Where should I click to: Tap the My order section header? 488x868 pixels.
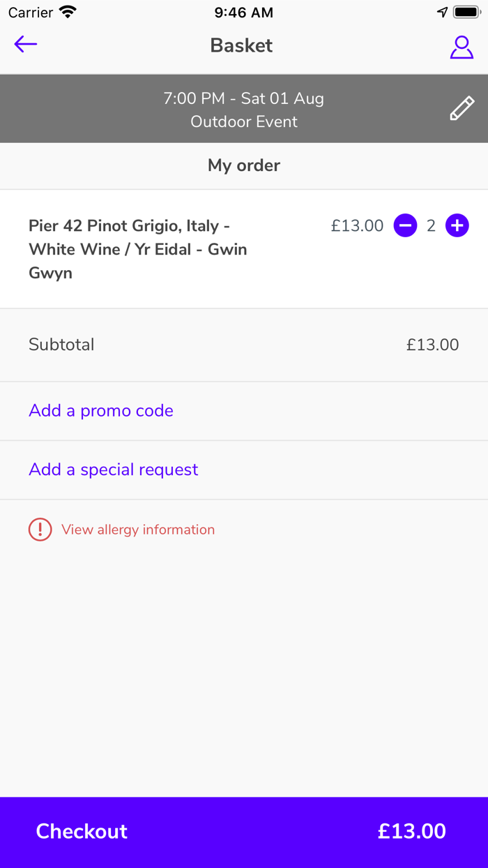[x=243, y=165]
